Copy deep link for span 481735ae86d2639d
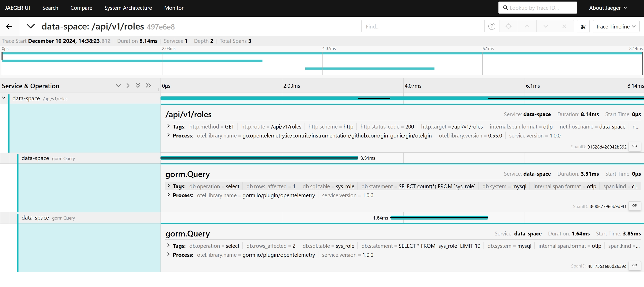Image resolution: width=644 pixels, height=287 pixels. [x=634, y=265]
